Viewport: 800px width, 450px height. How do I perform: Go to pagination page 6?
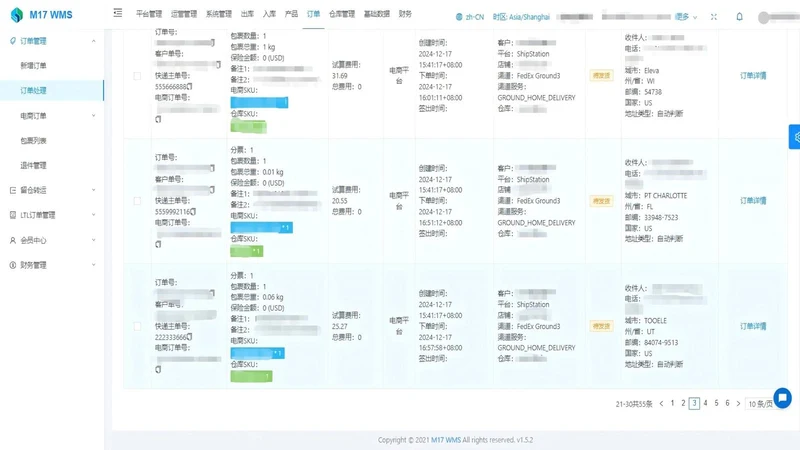click(728, 403)
